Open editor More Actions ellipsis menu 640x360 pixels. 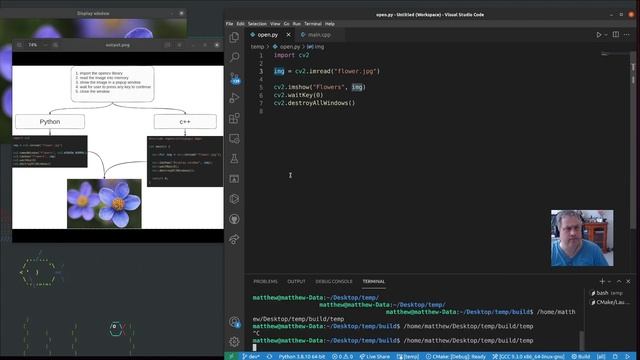point(627,35)
